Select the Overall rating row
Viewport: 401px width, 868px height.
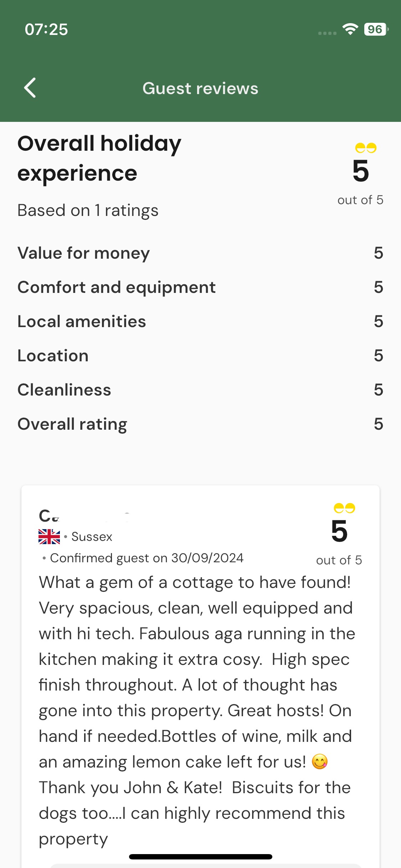200,424
